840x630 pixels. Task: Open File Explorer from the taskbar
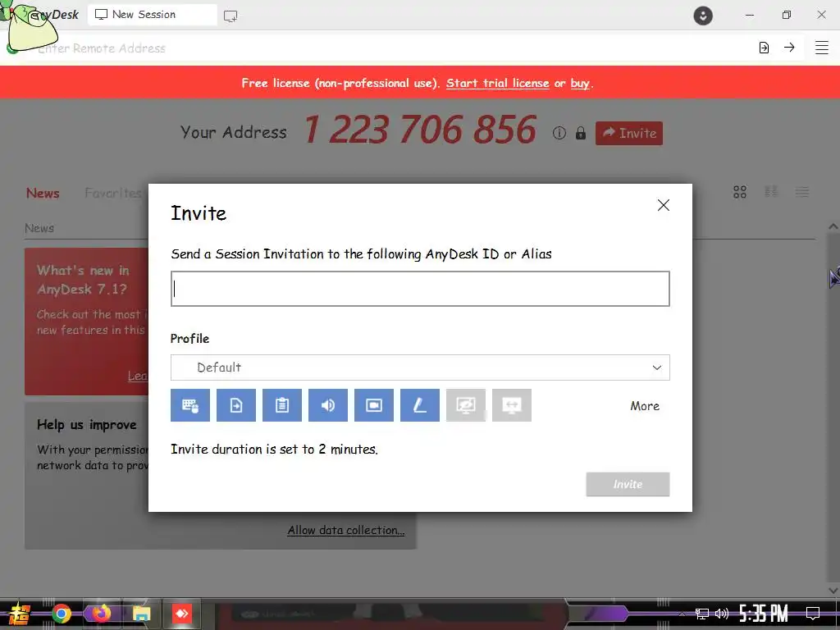pos(141,614)
